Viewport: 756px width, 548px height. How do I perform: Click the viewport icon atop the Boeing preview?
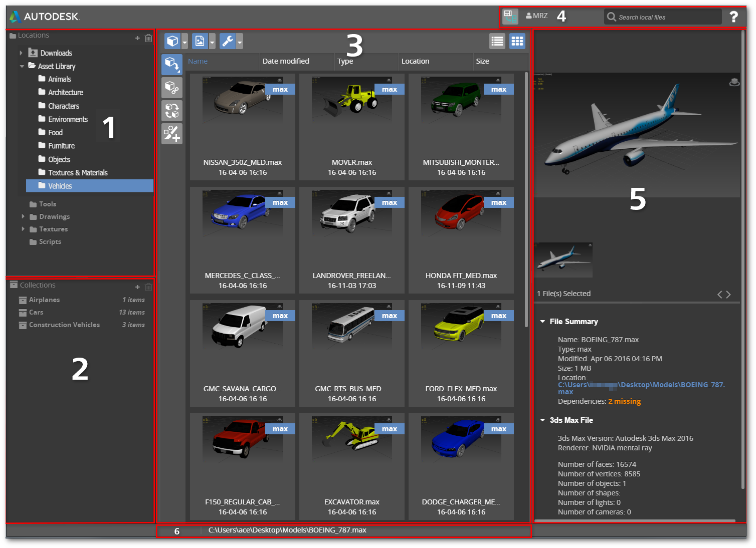734,82
